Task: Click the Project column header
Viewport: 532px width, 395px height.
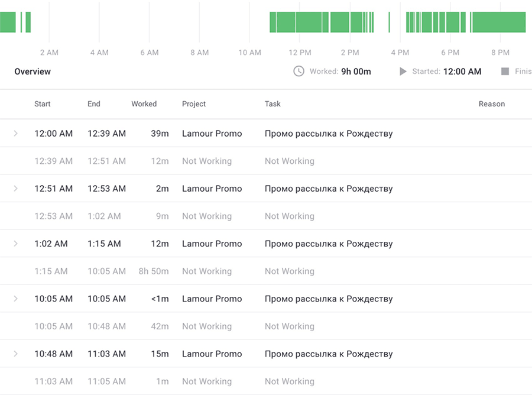Action: (x=194, y=104)
